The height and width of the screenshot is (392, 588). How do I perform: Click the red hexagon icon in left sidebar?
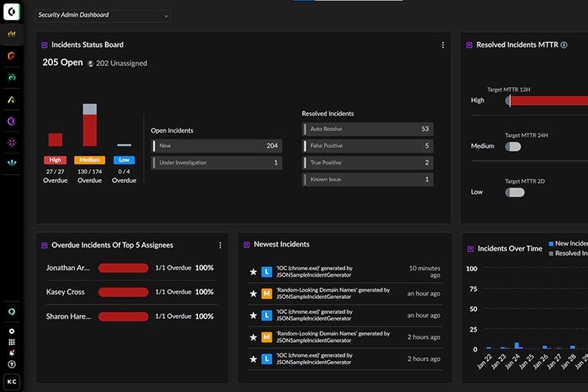pos(11,56)
